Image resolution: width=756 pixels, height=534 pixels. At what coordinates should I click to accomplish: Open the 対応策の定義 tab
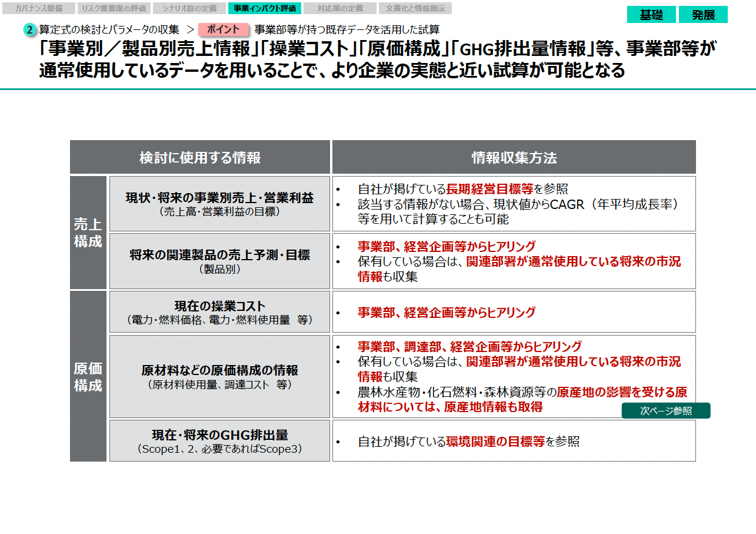tap(340, 8)
